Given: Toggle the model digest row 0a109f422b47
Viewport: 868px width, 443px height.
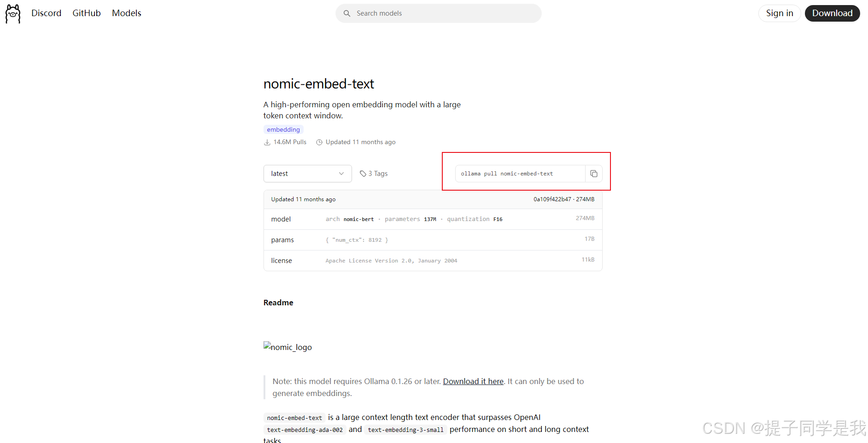Looking at the screenshot, I should click(552, 199).
